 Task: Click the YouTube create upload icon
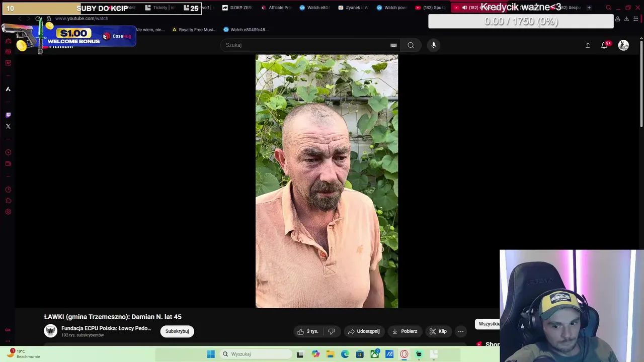click(x=588, y=45)
